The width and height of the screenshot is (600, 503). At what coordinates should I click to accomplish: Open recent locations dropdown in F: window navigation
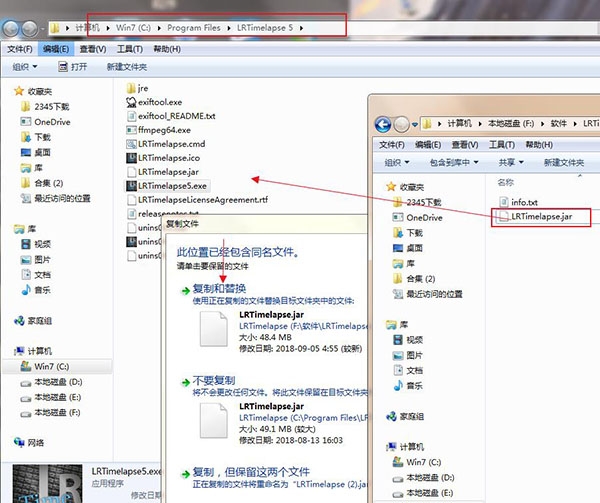pos(414,125)
